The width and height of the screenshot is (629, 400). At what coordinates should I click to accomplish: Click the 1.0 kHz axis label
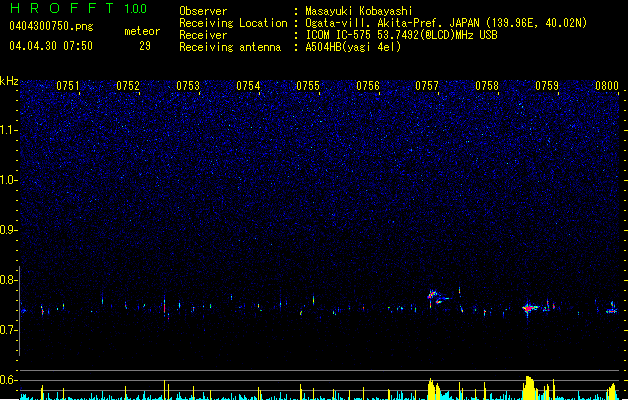[7, 180]
